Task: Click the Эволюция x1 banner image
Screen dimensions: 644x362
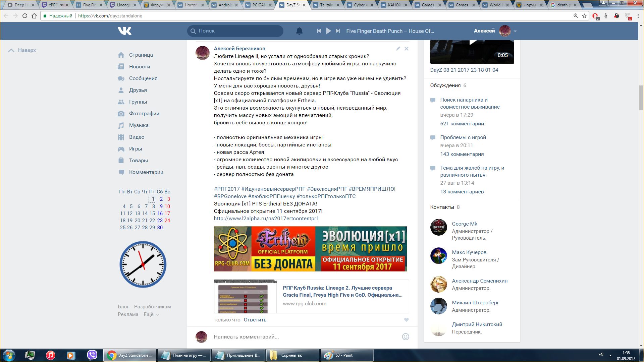Action: click(310, 249)
